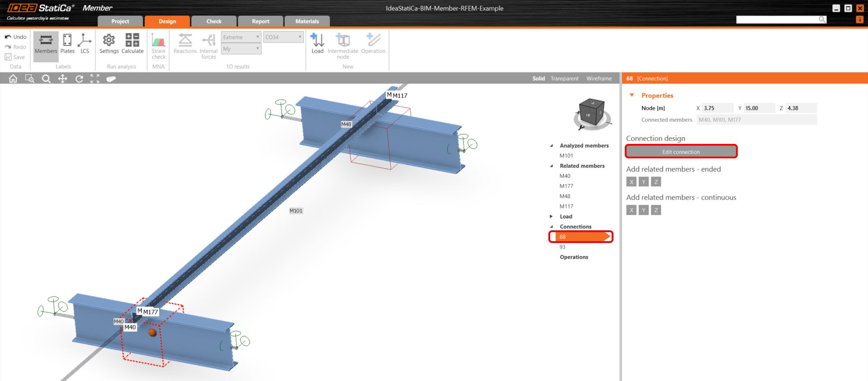Click the home view icon
The image size is (868, 381).
(13, 79)
